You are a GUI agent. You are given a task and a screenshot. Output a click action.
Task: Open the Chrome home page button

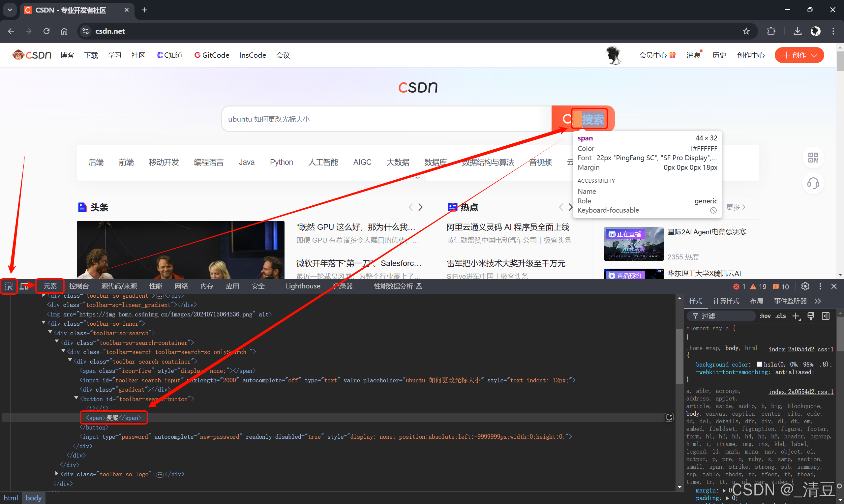point(64,31)
